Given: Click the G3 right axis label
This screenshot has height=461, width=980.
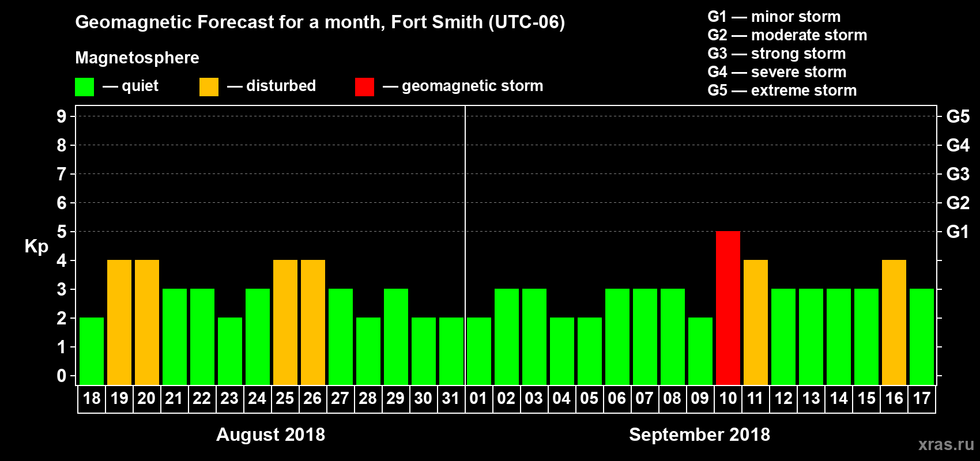Looking at the screenshot, I should pyautogui.click(x=958, y=174).
